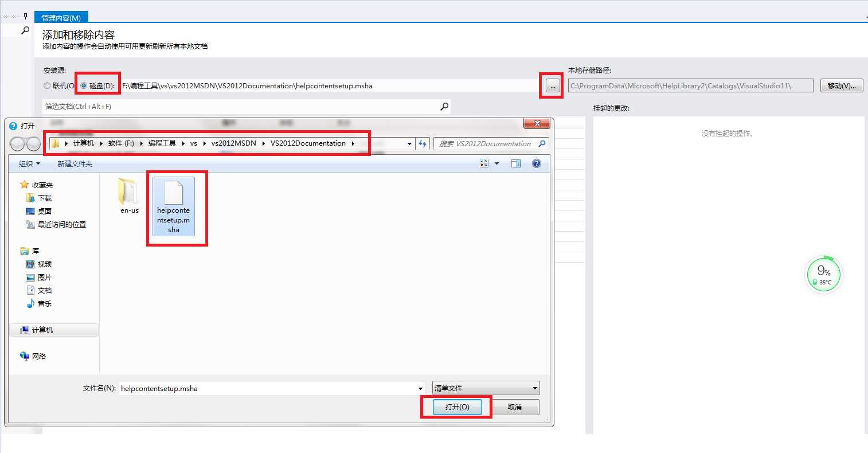Select the 磁盘(D) radio button
Viewport: 868px width, 453px height.
tap(84, 85)
